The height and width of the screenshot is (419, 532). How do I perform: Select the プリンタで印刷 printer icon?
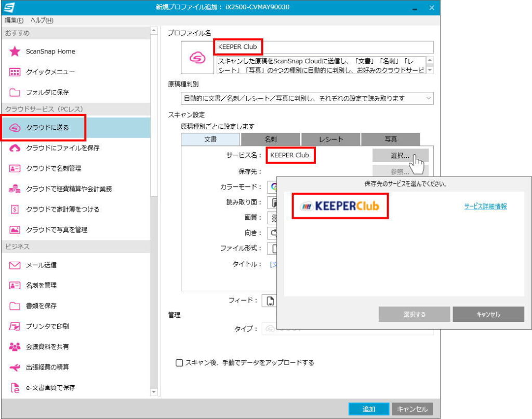click(x=15, y=327)
